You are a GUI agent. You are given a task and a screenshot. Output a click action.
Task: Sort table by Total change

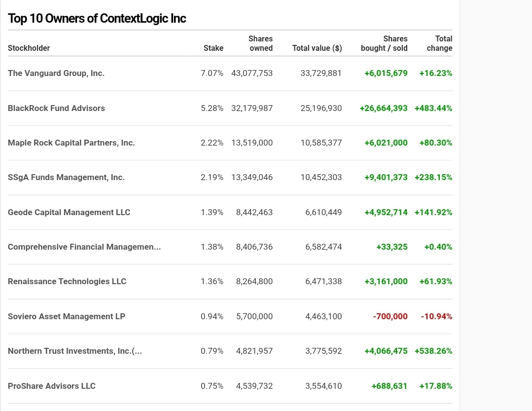[439, 43]
